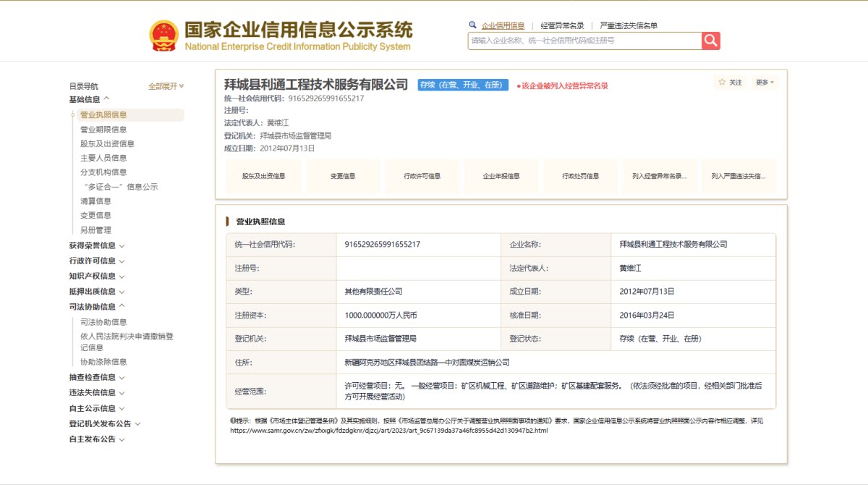The width and height of the screenshot is (868, 485).
Task: Open the 行政许可信息 card
Action: (x=422, y=176)
